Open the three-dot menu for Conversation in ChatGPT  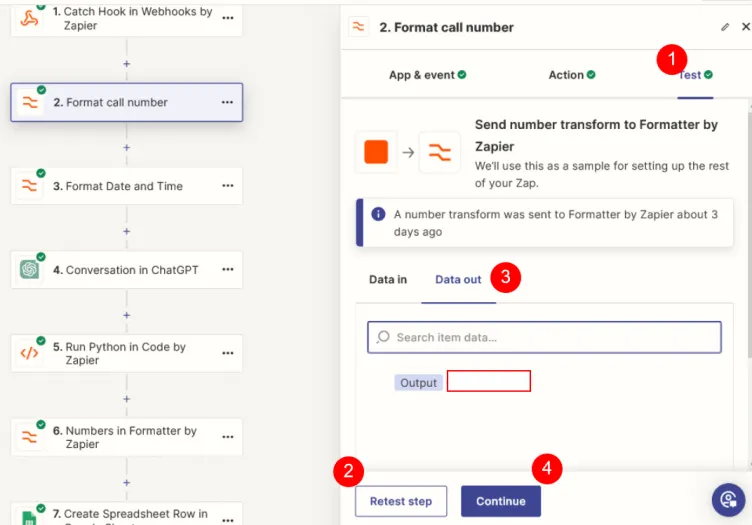point(228,269)
